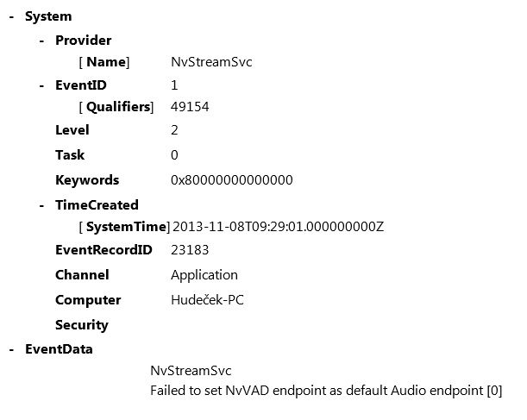Click the SystemTime attribute label
527x420 pixels.
click(x=124, y=227)
